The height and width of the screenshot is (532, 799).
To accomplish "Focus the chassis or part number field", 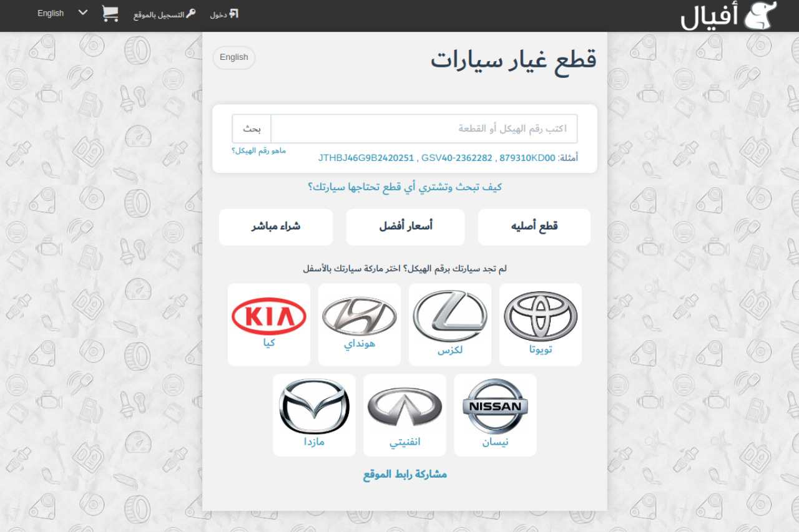I will [424, 128].
